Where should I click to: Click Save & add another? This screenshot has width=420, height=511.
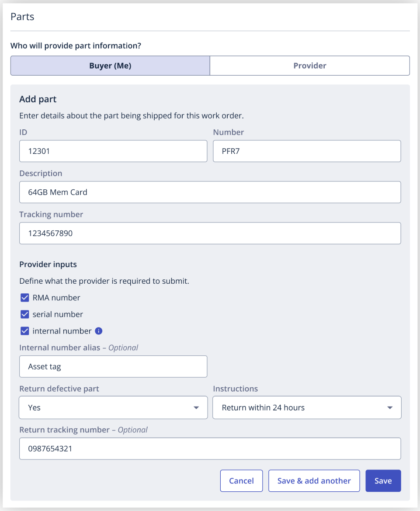[314, 481]
